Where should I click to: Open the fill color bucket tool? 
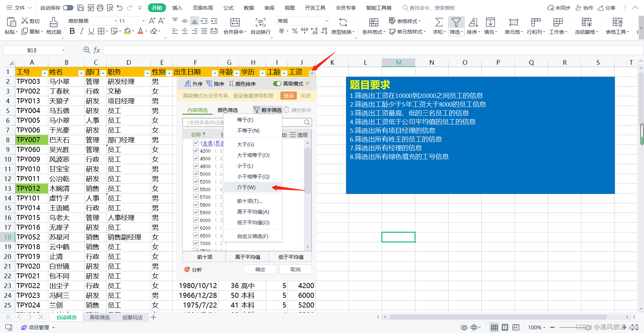click(127, 31)
